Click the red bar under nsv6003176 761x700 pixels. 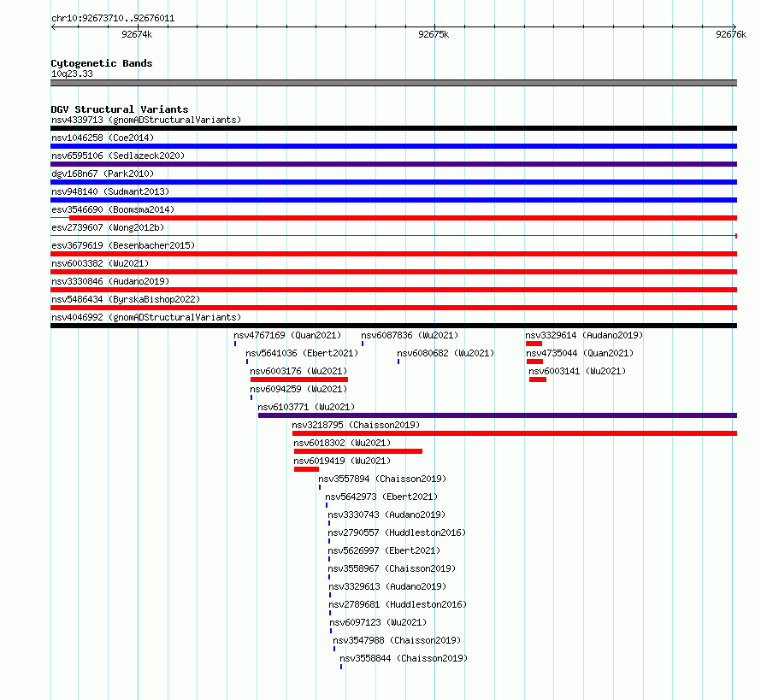(x=299, y=379)
